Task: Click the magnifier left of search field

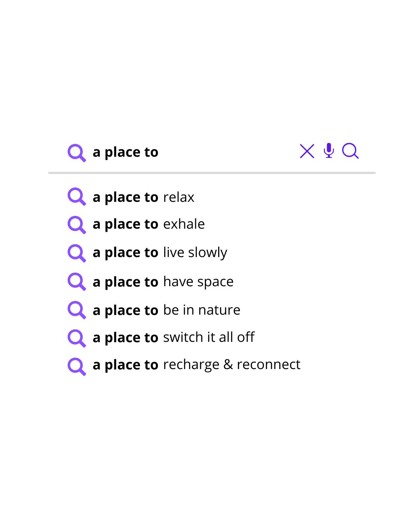Action: (x=77, y=153)
